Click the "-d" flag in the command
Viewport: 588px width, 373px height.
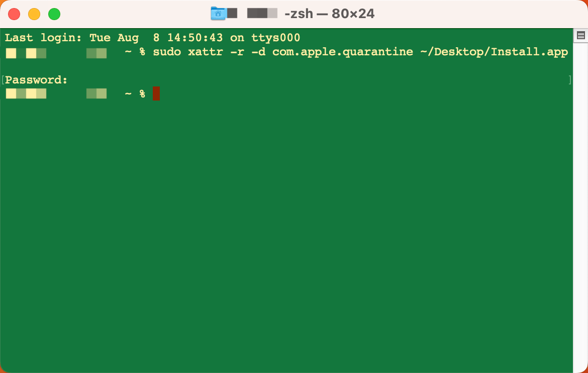[x=258, y=52]
